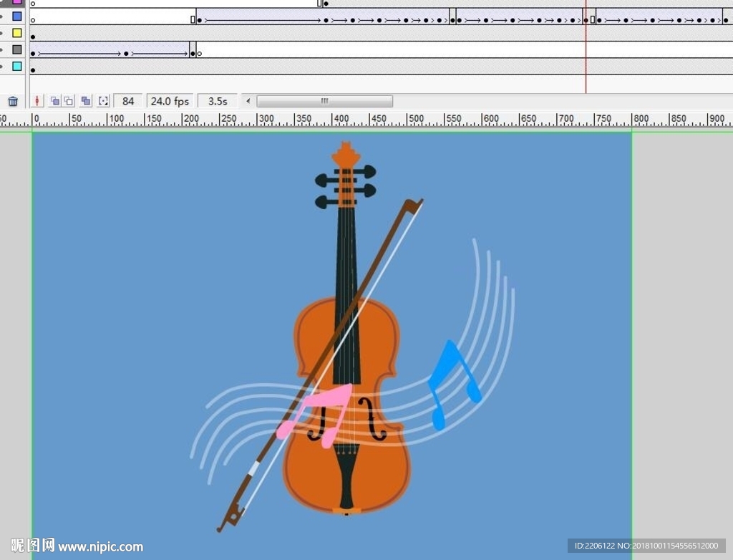Screen dimensions: 733x560
Task: Click the timeline scroll left arrow
Action: click(248, 101)
